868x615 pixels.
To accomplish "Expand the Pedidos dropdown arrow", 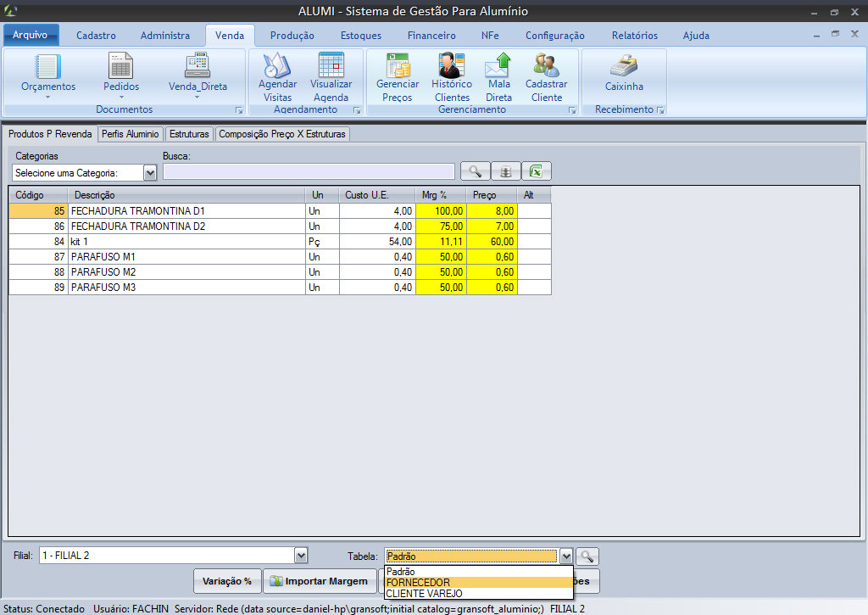I will tap(121, 98).
